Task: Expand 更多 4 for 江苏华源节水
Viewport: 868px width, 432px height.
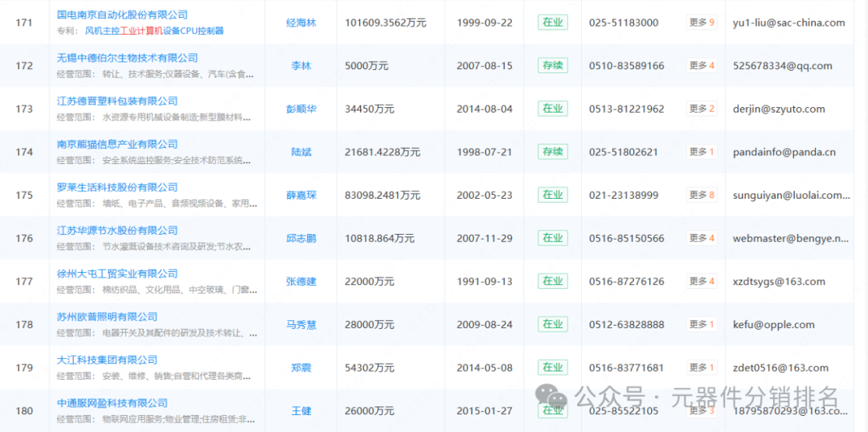Action: [x=702, y=238]
